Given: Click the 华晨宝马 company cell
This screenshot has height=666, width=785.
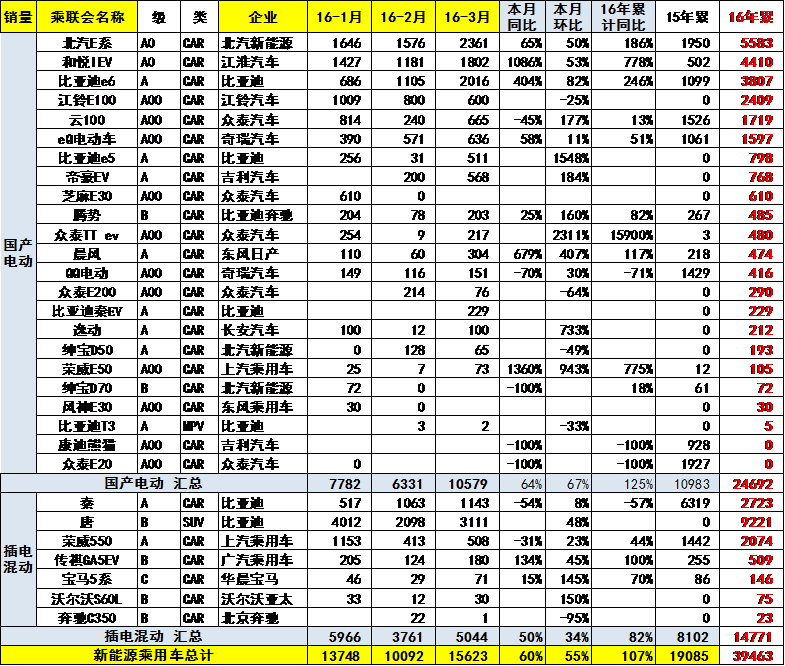Looking at the screenshot, I should point(263,579).
